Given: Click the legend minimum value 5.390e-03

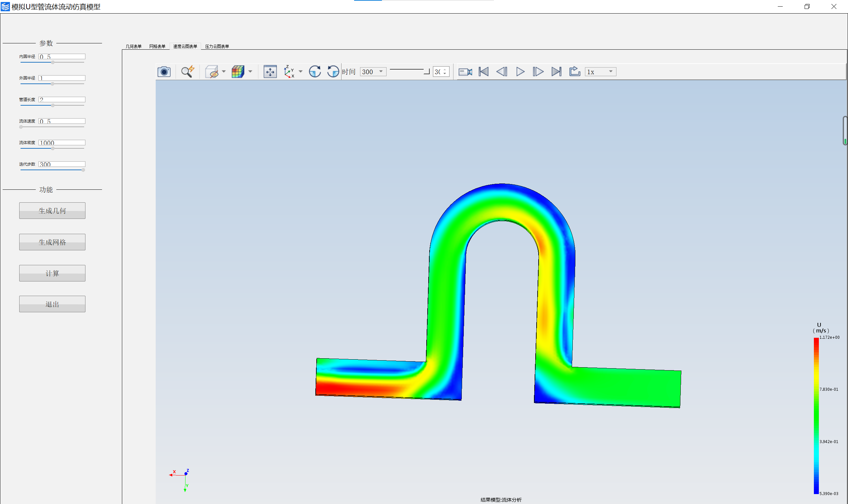Looking at the screenshot, I should pyautogui.click(x=829, y=493).
